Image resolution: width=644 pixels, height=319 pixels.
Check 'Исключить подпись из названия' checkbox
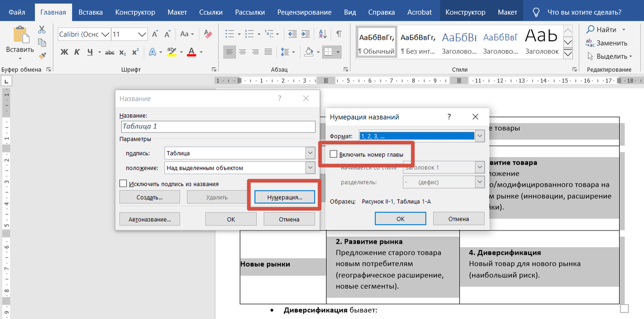coord(123,184)
